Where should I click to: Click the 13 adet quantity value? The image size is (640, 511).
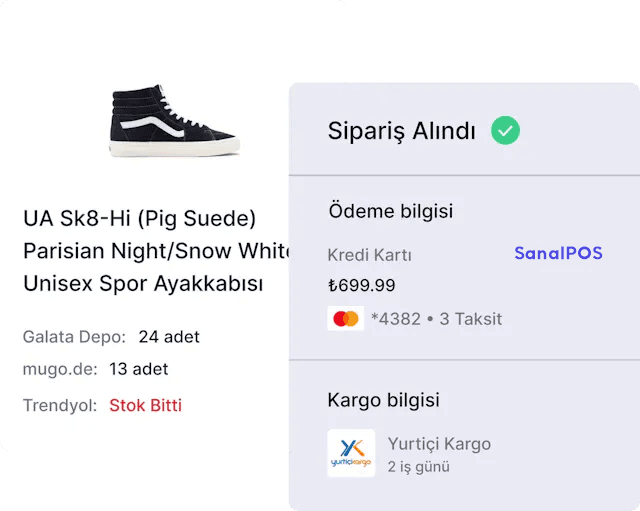139,369
